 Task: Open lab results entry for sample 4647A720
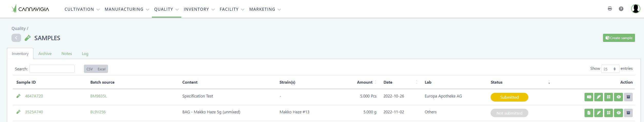[x=589, y=97]
